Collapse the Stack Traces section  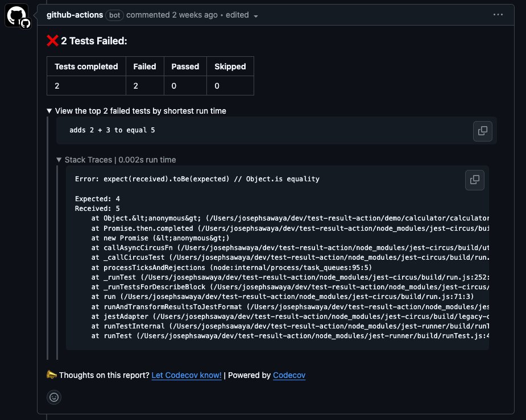(x=116, y=160)
